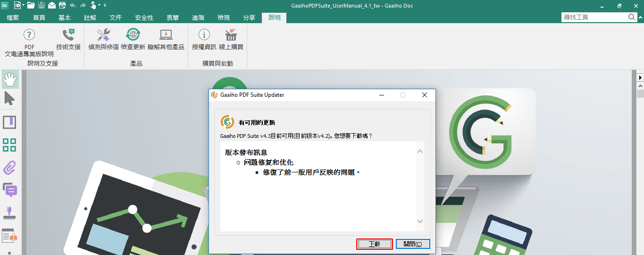Click the Redo arrow
Screen dimensions: 644x255
coord(83,5)
